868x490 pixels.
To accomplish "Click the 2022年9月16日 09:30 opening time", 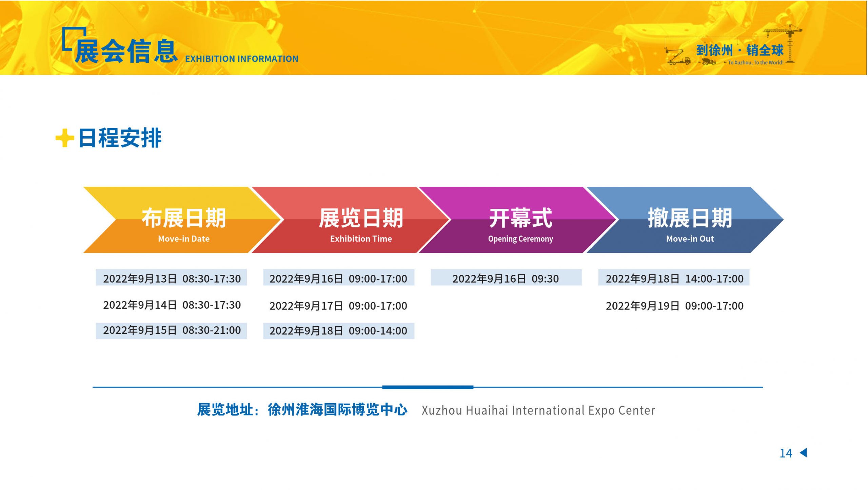I will pos(506,278).
